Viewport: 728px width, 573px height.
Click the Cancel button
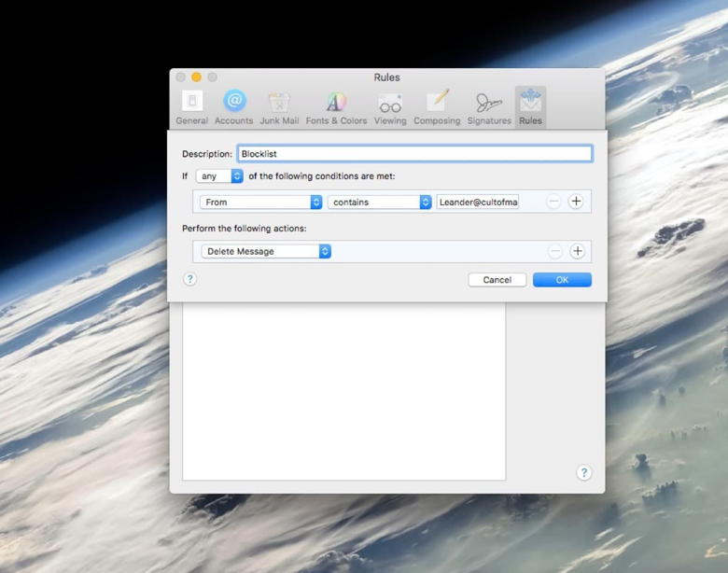point(497,280)
